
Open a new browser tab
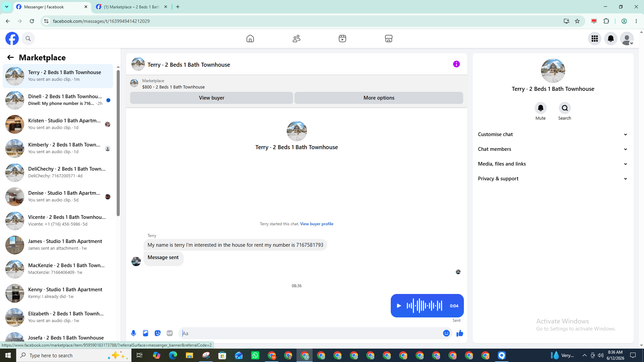point(178,7)
